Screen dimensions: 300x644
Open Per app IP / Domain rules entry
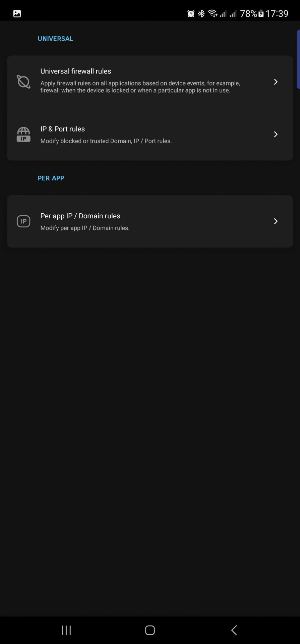[150, 221]
